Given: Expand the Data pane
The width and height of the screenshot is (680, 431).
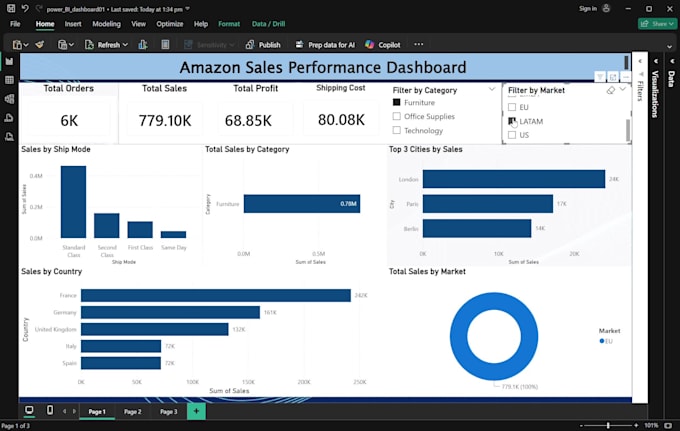Looking at the screenshot, I should tap(672, 61).
